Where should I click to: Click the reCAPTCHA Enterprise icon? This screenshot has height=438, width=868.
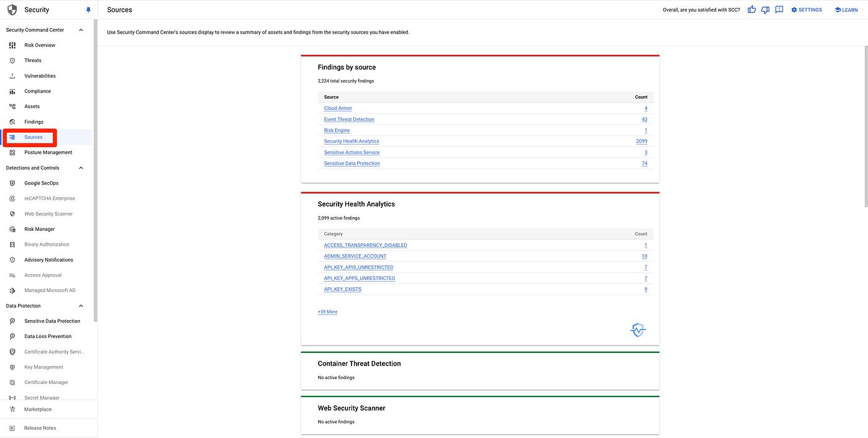[x=12, y=199]
